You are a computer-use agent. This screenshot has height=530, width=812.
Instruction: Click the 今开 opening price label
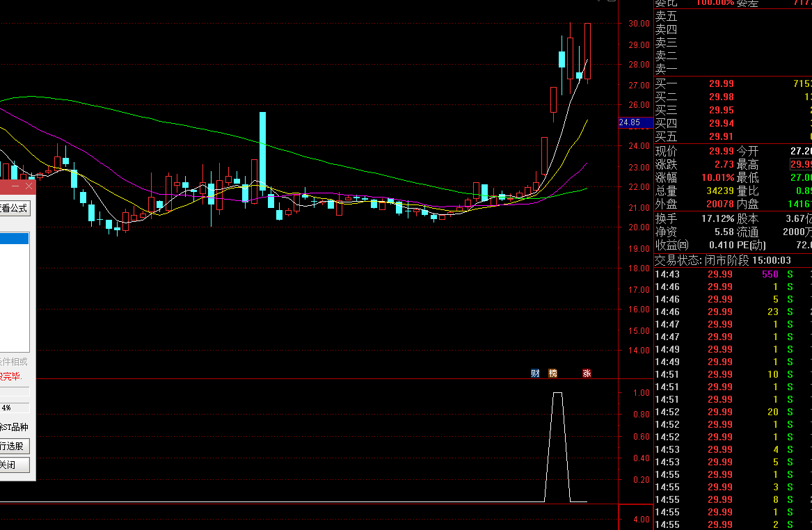(x=747, y=151)
